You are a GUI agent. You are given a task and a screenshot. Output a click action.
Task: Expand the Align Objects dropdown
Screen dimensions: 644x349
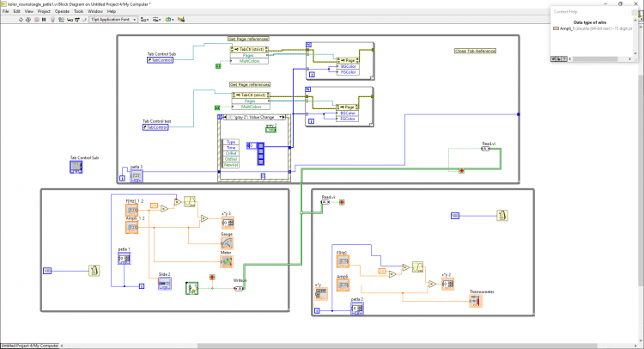[x=144, y=19]
